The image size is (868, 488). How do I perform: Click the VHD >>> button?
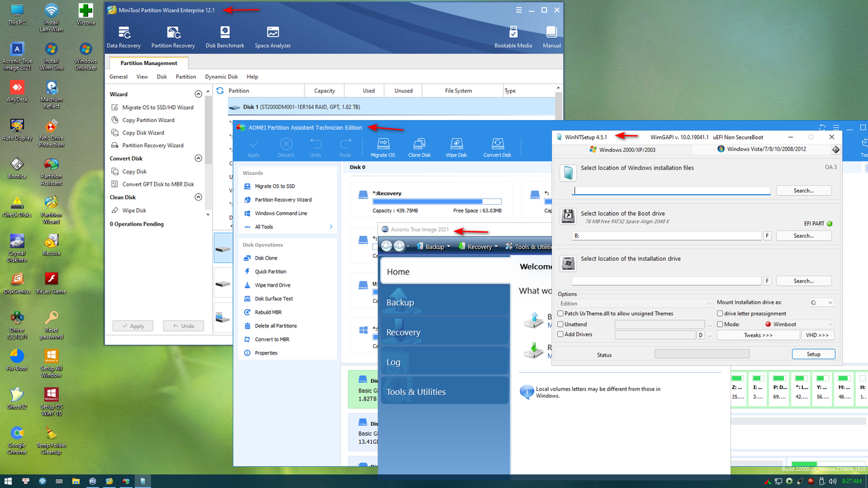pyautogui.click(x=818, y=335)
